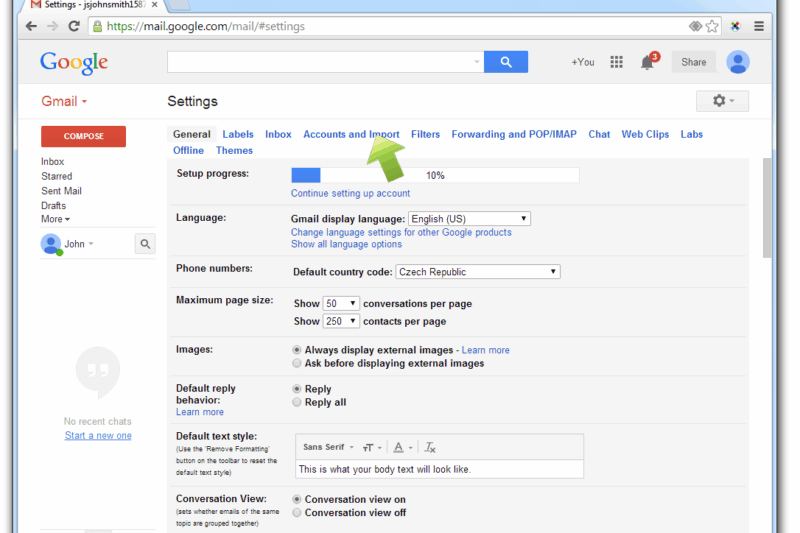Click the text color A icon
Viewport: 800px width, 533px height.
click(402, 448)
